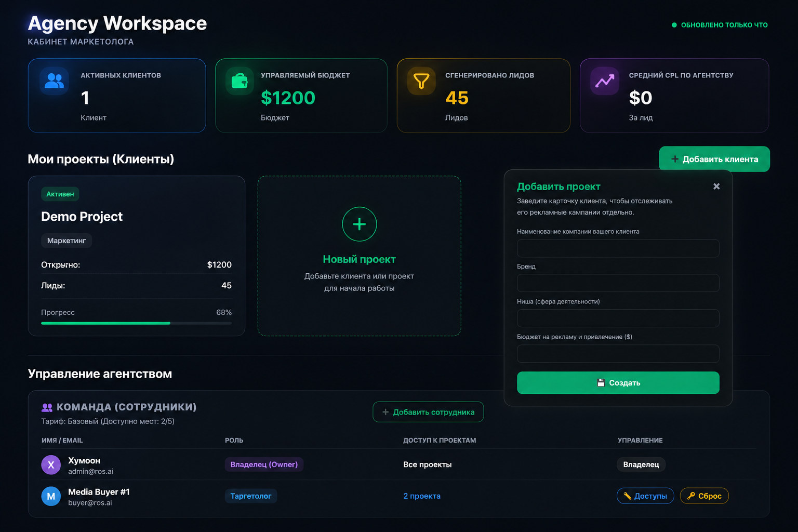Click the Media Buyer avatar with letter M

coord(51,496)
